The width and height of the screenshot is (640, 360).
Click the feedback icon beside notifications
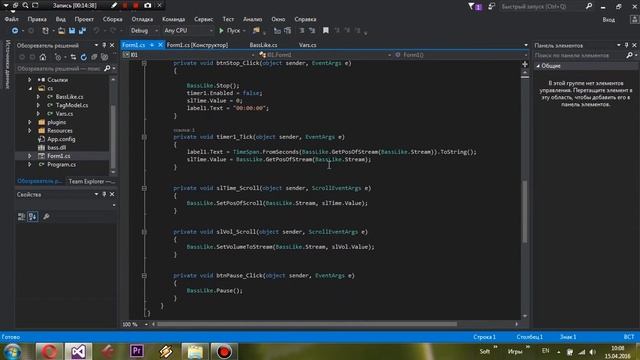[491, 6]
